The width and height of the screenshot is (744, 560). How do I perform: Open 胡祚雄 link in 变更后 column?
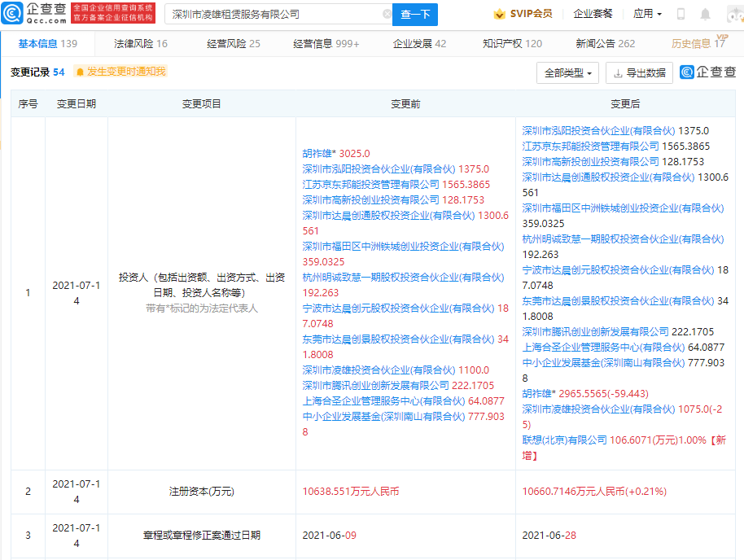tap(536, 394)
